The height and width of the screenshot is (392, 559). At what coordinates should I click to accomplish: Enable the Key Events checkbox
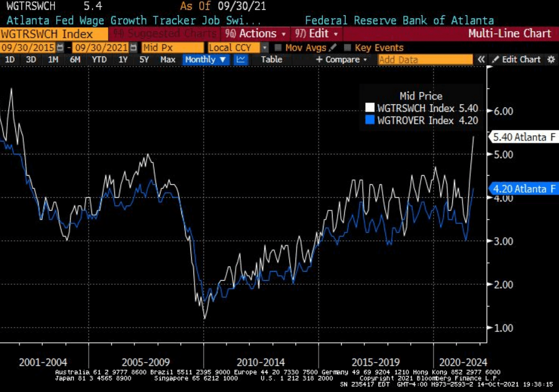click(347, 47)
